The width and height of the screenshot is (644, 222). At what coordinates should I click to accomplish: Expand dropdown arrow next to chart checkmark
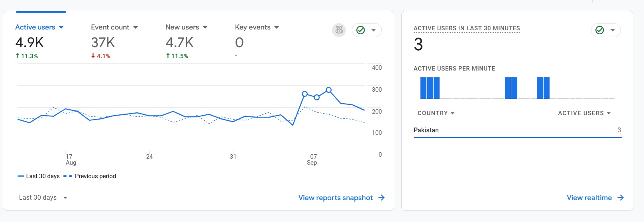pyautogui.click(x=373, y=30)
